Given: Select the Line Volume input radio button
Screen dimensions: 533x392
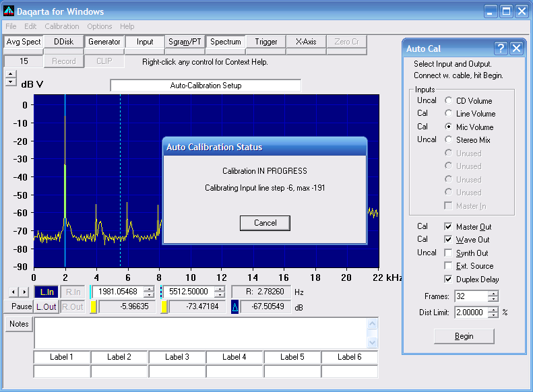Looking at the screenshot, I should point(449,113).
